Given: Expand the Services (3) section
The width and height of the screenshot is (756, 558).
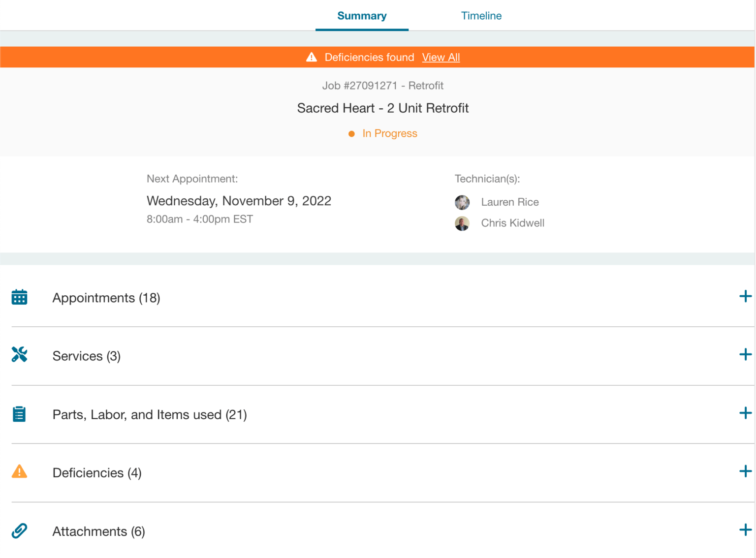Looking at the screenshot, I should tap(746, 354).
